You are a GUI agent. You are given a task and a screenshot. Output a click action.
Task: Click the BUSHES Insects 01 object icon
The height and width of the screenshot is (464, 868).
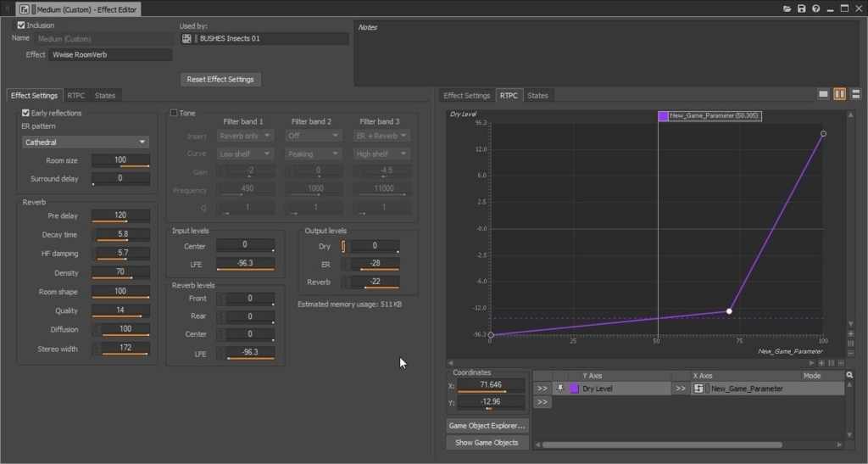(x=186, y=39)
